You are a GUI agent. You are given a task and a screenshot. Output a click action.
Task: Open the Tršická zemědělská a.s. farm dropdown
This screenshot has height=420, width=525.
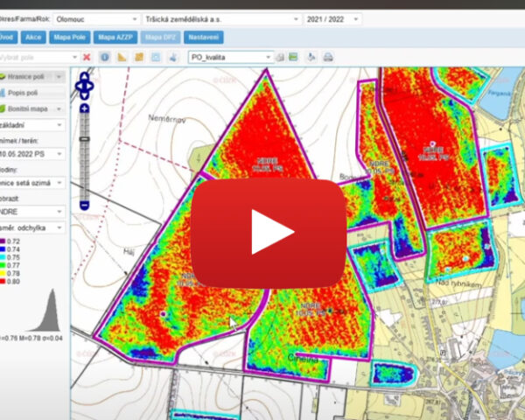221,19
